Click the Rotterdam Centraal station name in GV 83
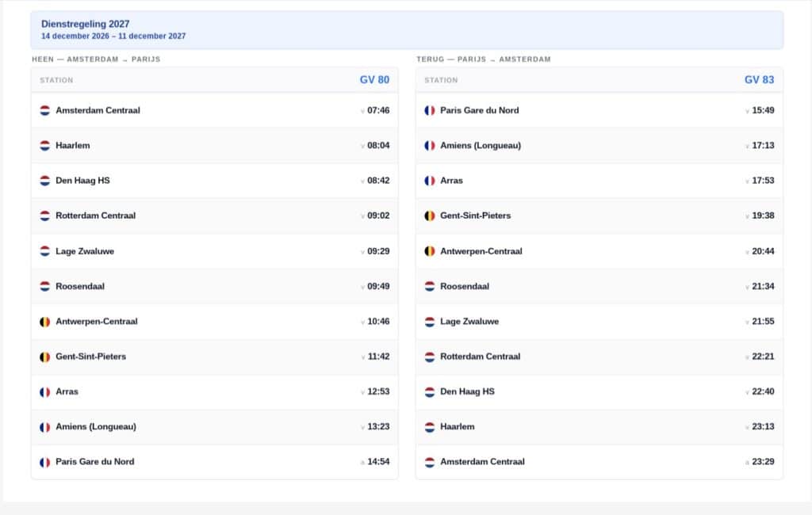812x515 pixels. point(480,357)
